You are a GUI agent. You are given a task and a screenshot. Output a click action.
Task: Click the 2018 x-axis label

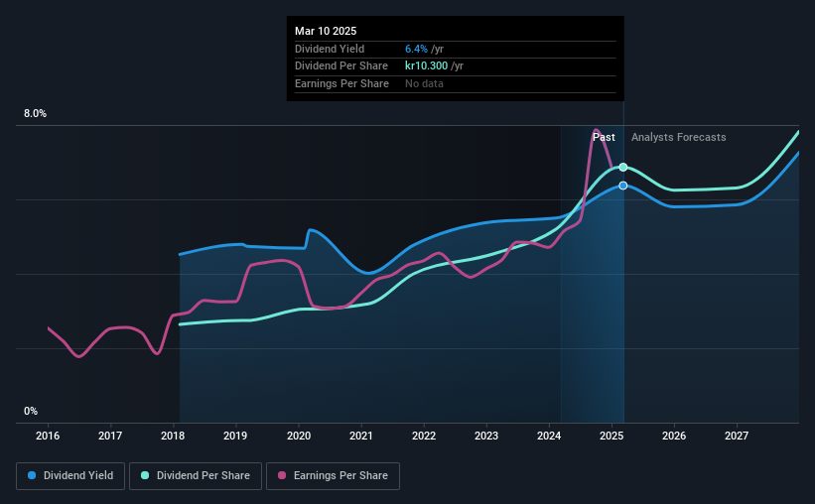tap(173, 436)
